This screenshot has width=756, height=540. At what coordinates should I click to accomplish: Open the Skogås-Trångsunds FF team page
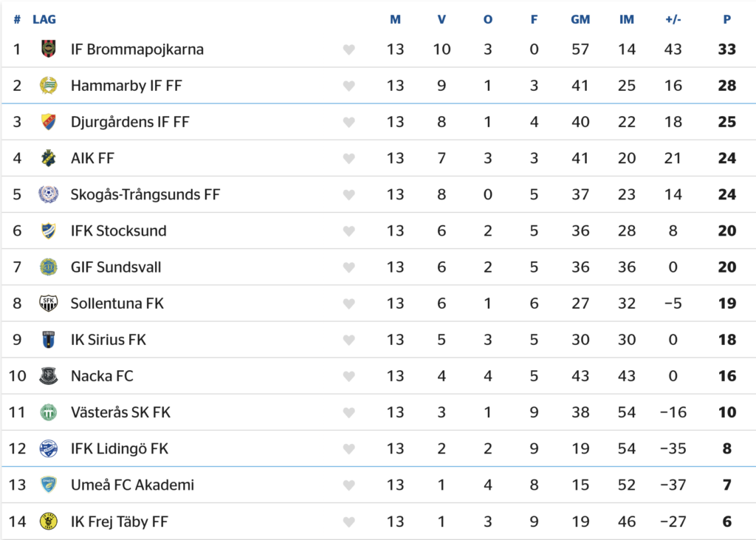pos(145,194)
